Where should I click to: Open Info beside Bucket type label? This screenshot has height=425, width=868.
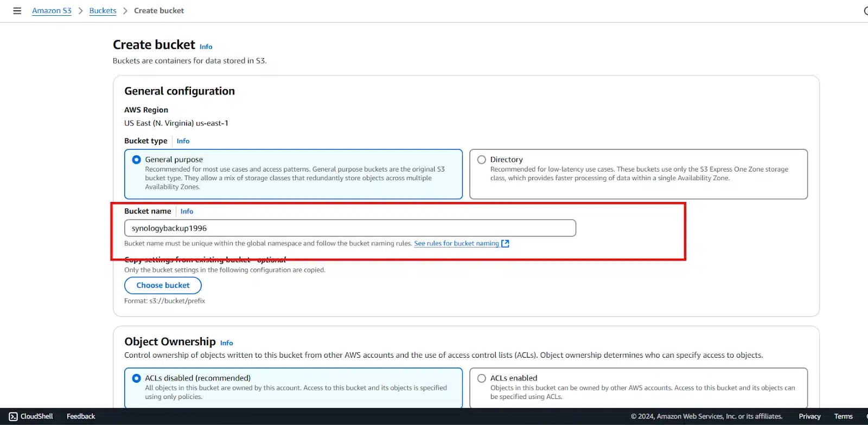pyautogui.click(x=183, y=141)
